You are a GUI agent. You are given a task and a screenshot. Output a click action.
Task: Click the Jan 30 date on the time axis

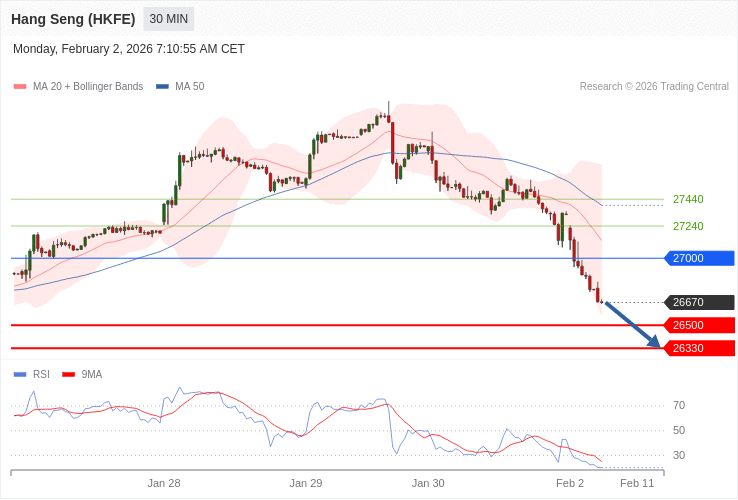[428, 483]
